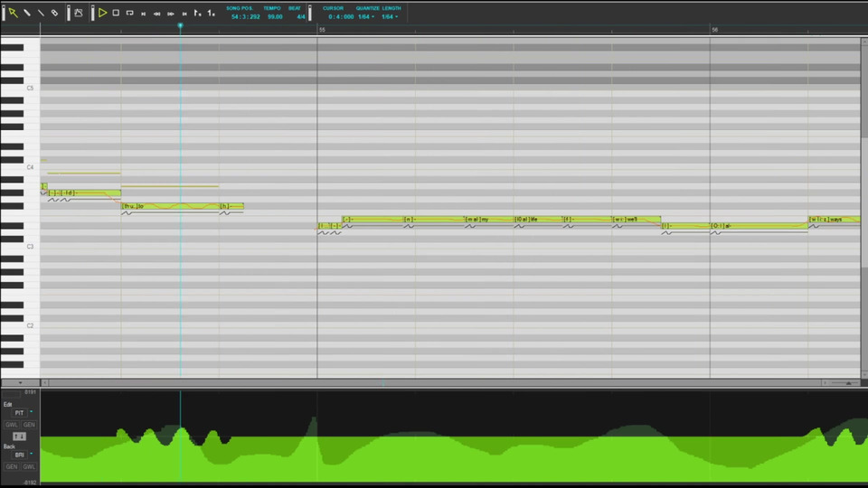Fast forward the song position
This screenshot has width=868, height=488.
[171, 14]
